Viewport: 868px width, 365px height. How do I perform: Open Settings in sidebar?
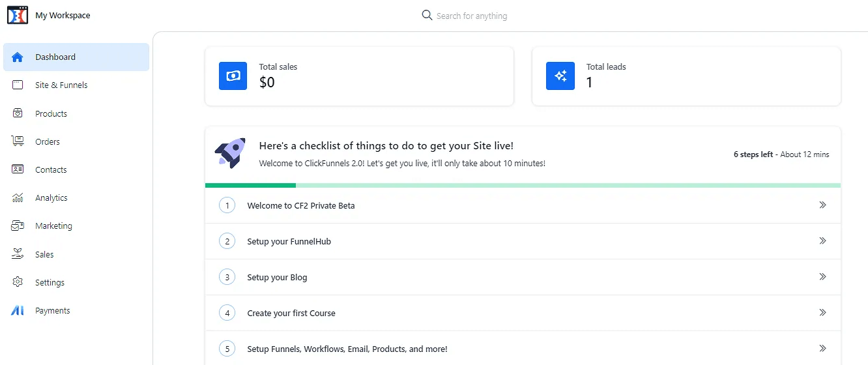click(76, 282)
